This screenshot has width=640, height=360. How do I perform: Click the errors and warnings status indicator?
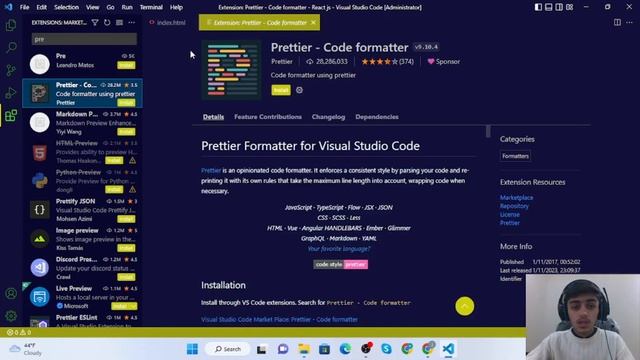pos(19,332)
